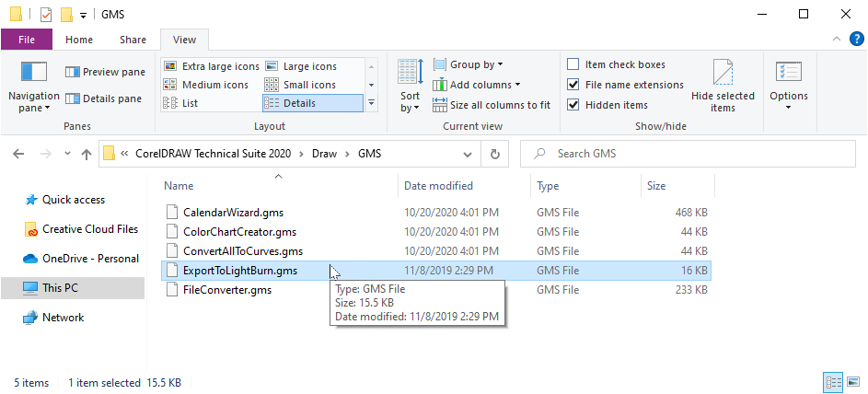Click the Refresh button beside the address bar
Image resolution: width=868 pixels, height=394 pixels.
tap(495, 154)
